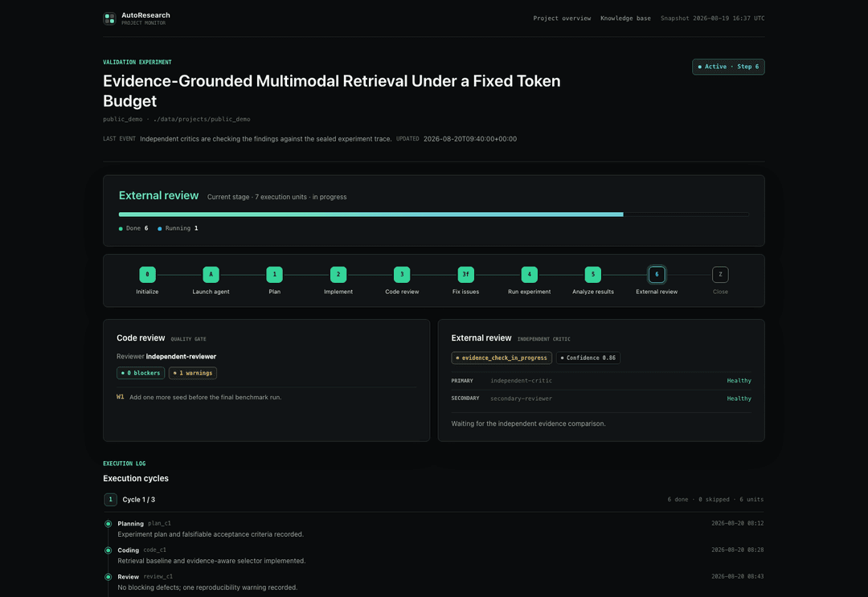Click the independent-reviewer name
868x597 pixels.
click(181, 357)
